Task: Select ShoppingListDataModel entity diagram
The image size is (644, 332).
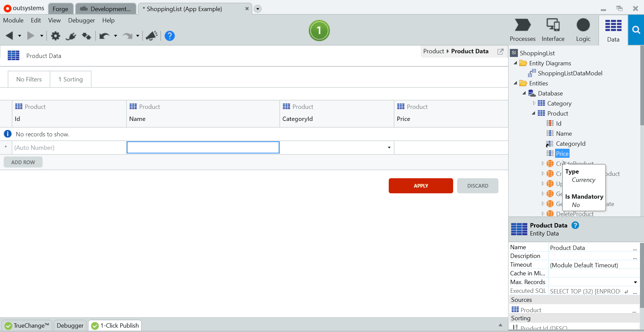Action: [x=570, y=73]
